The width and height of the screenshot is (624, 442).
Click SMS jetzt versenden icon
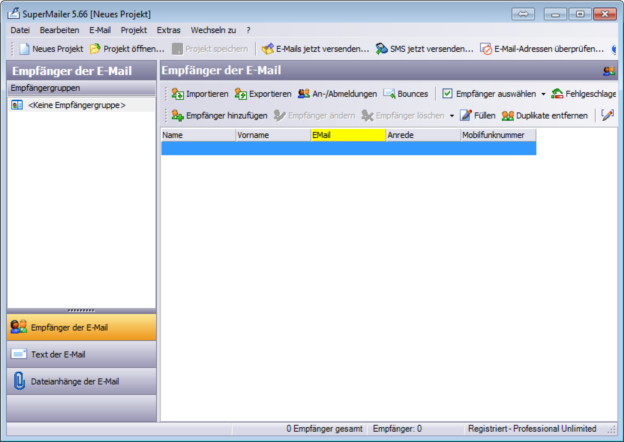pyautogui.click(x=382, y=49)
